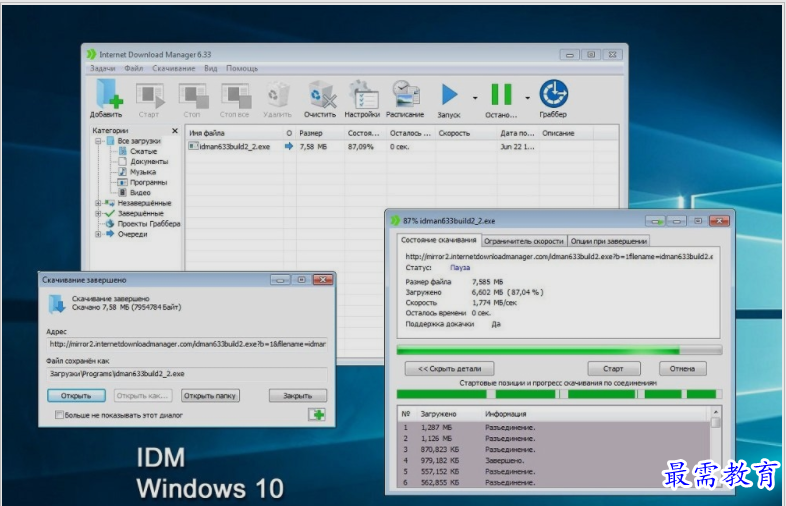This screenshot has width=786, height=506.
Task: Switch to Опции при завершении tab
Action: pos(609,241)
